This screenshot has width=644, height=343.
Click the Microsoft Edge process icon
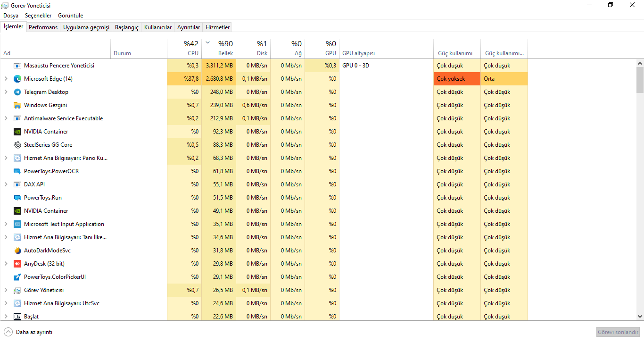(17, 79)
